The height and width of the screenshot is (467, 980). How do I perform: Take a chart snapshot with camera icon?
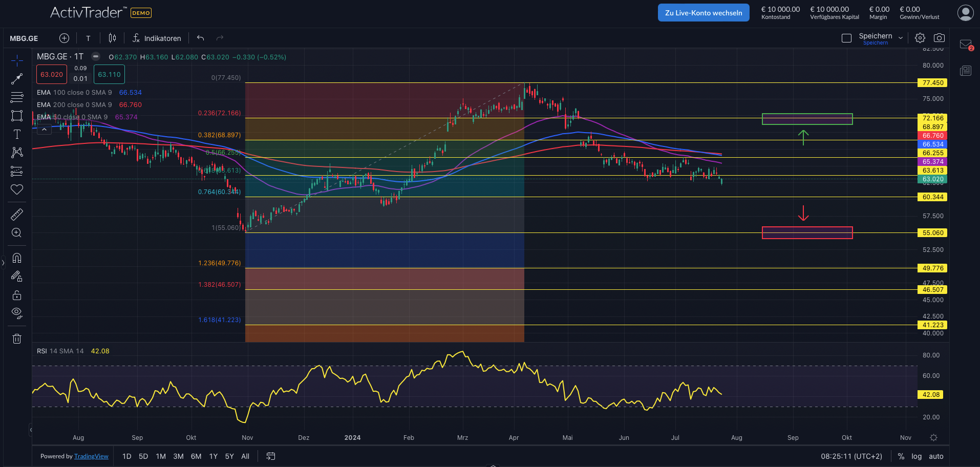click(x=939, y=38)
